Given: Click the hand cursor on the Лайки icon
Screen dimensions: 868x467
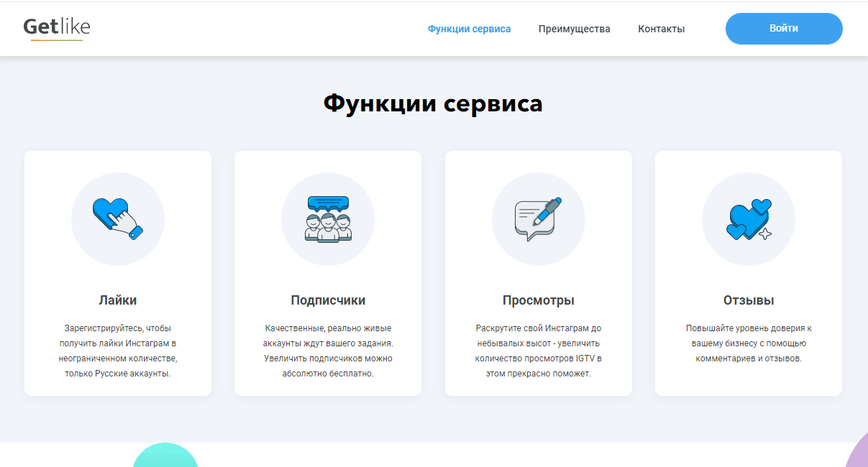Looking at the screenshot, I should (126, 223).
